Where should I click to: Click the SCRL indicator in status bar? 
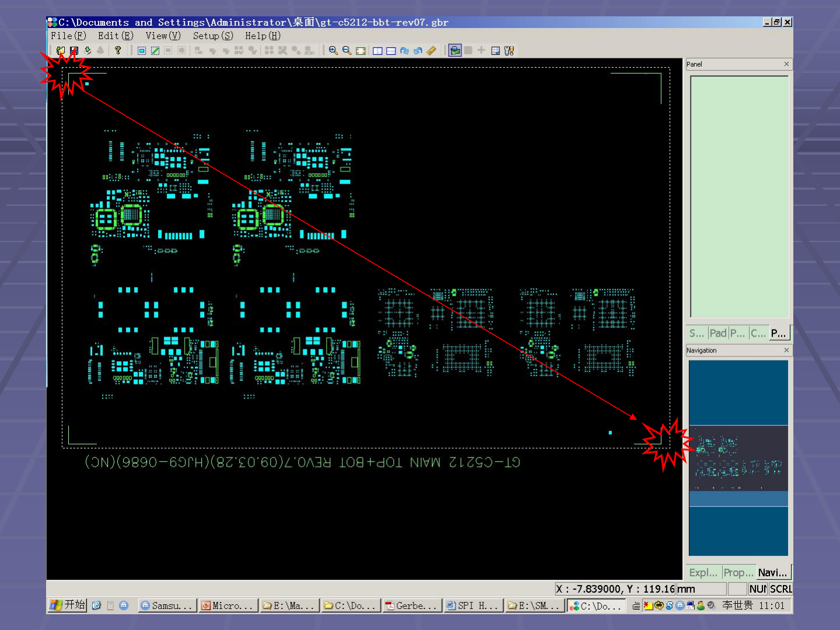(x=780, y=589)
